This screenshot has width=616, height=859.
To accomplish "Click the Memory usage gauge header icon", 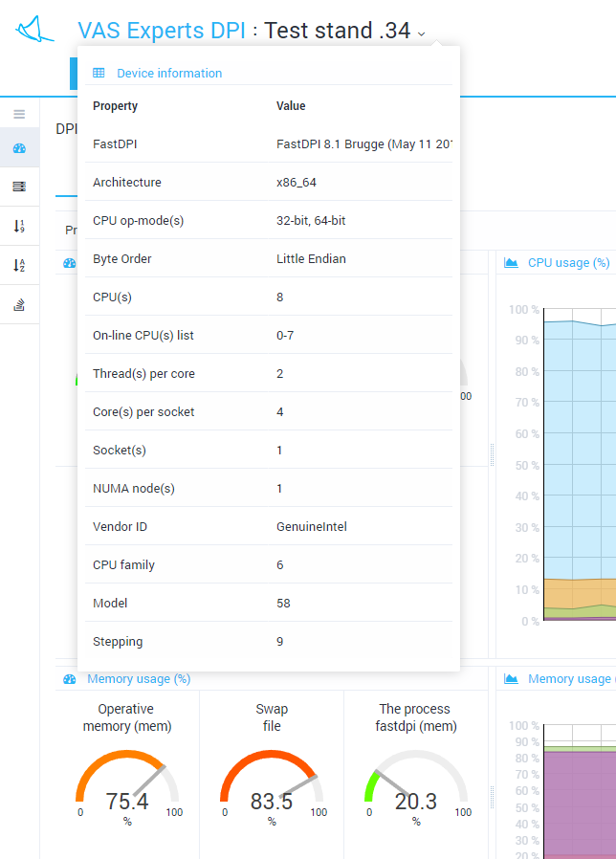I will point(70,679).
